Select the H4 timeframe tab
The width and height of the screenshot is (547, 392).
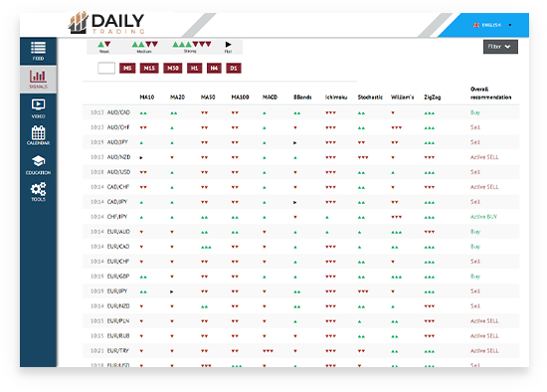(x=214, y=68)
